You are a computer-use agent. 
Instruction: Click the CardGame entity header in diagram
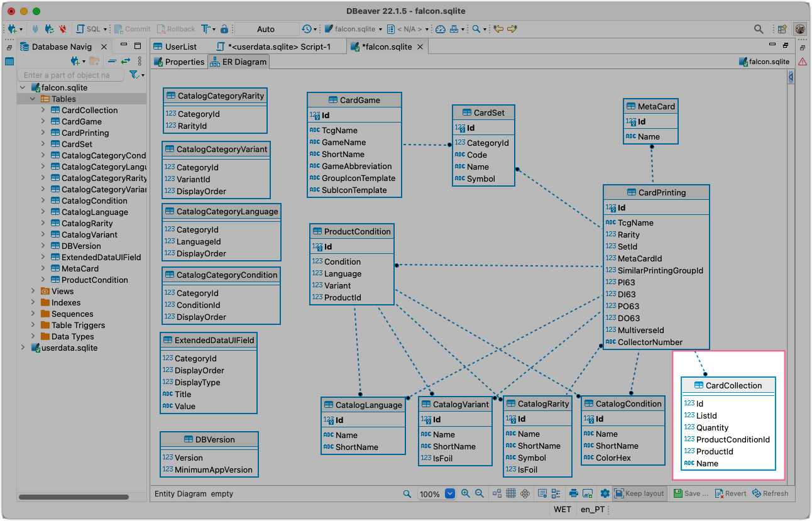tap(354, 100)
